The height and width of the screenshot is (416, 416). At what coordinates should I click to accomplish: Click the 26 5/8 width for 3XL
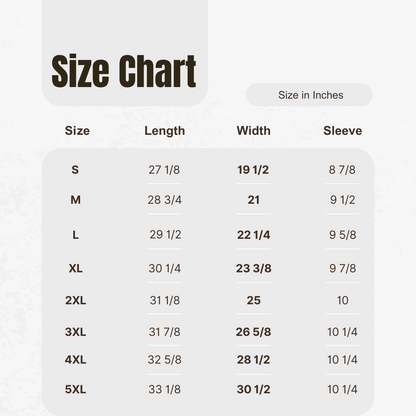253,332
